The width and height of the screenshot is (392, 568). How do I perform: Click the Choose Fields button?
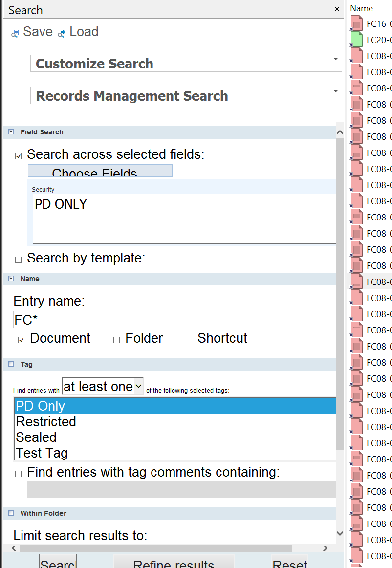click(x=100, y=171)
